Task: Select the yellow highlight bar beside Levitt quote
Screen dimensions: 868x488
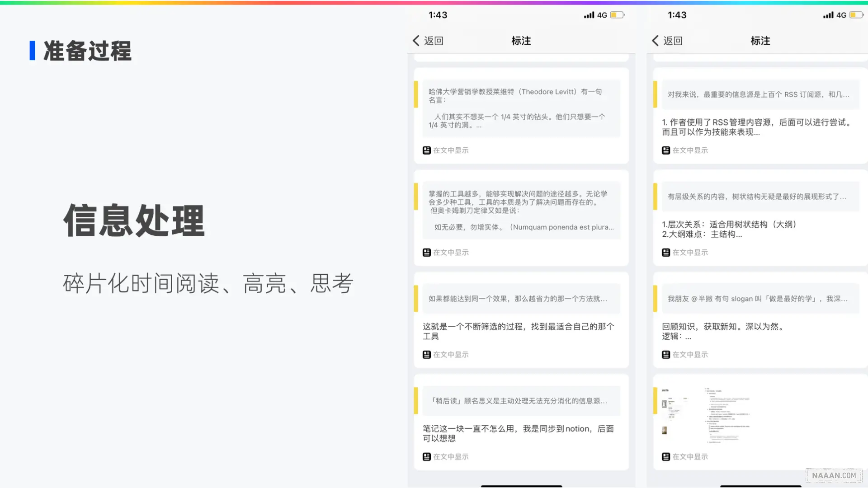Action: 416,94
